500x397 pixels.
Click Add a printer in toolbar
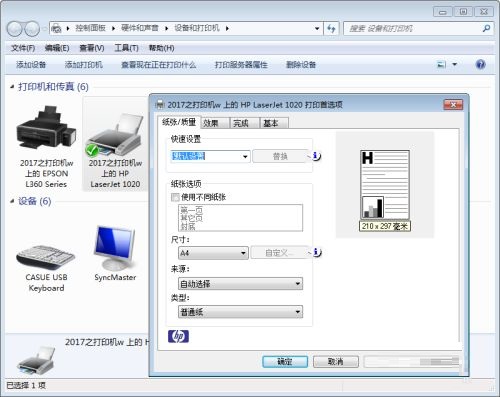(83, 65)
